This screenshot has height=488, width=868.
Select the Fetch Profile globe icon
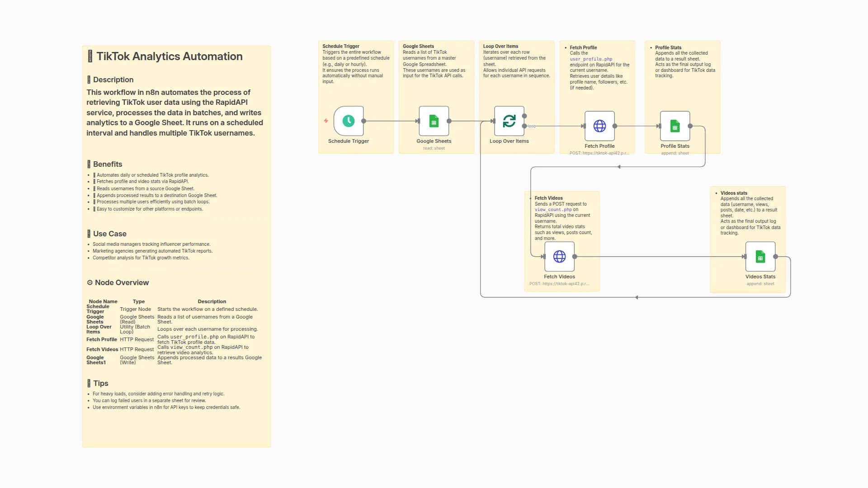[599, 126]
